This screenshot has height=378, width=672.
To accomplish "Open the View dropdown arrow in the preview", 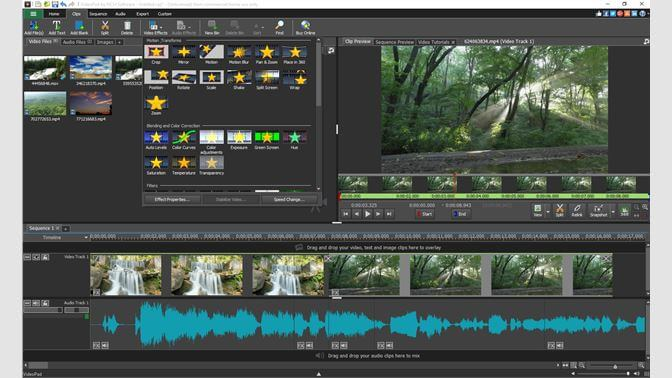I will point(547,212).
